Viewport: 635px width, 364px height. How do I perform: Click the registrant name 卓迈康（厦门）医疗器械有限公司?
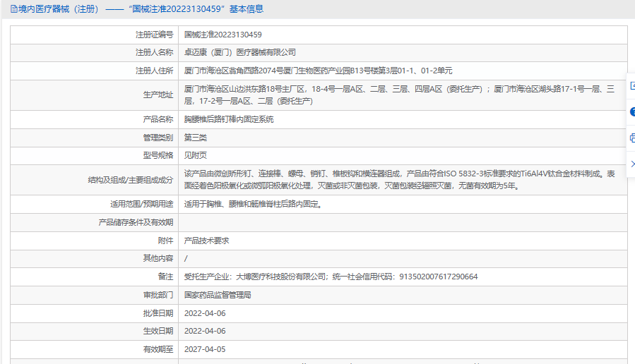coord(239,53)
